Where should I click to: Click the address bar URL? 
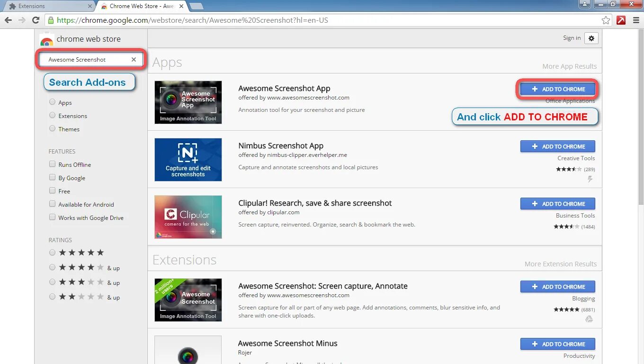(192, 20)
